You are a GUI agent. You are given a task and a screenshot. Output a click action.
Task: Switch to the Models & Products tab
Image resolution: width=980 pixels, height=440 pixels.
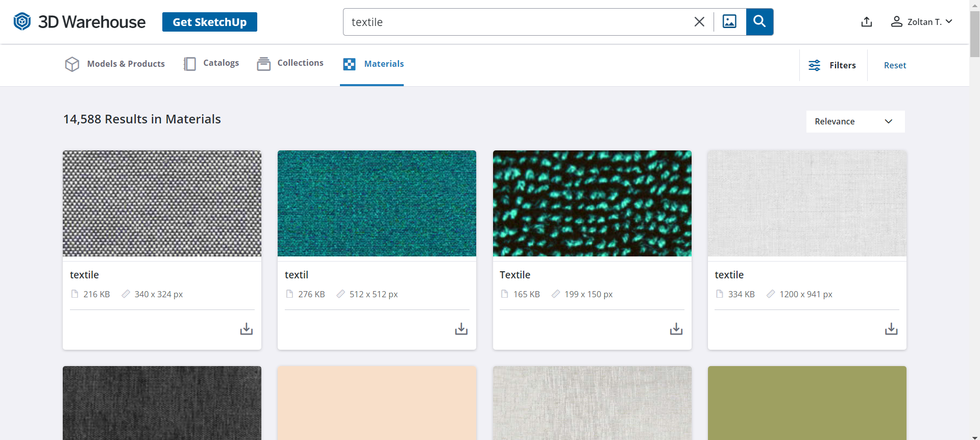115,64
